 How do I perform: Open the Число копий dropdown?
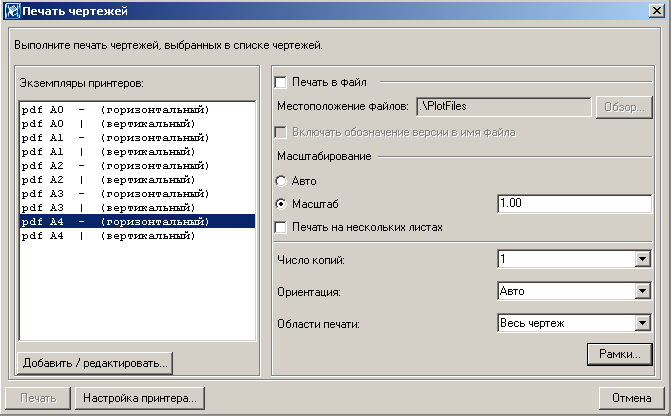[x=642, y=259]
